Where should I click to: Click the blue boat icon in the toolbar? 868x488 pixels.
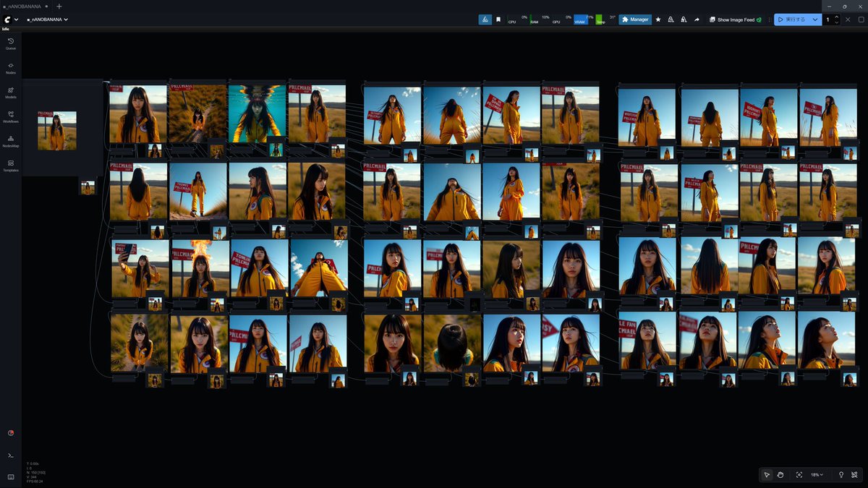point(485,20)
